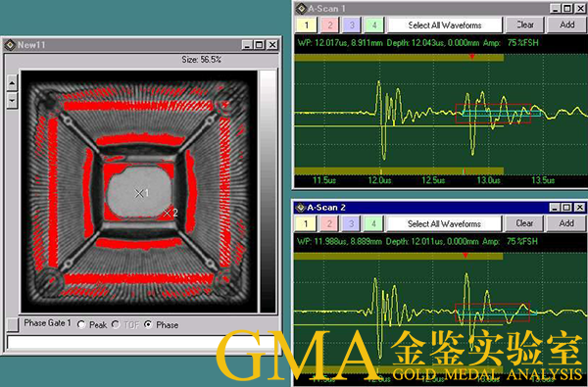Toggle waveform 1 in A-Scan 1
588x387 pixels.
307,25
